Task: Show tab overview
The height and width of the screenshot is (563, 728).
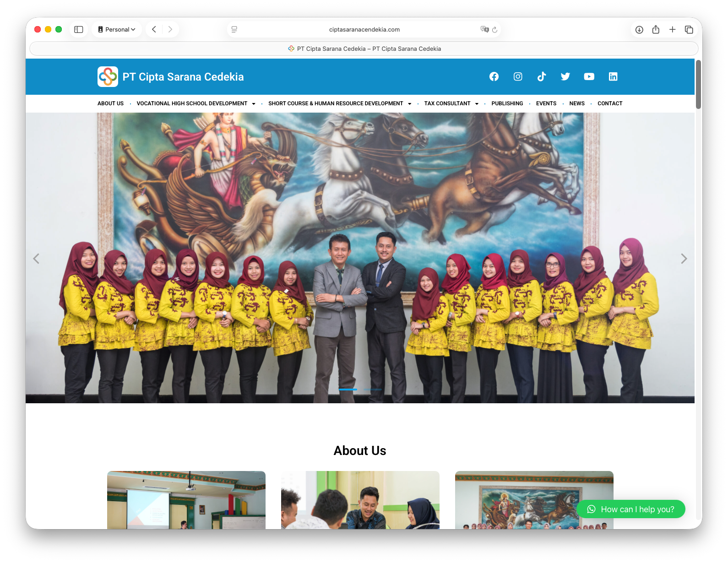Action: (x=689, y=29)
